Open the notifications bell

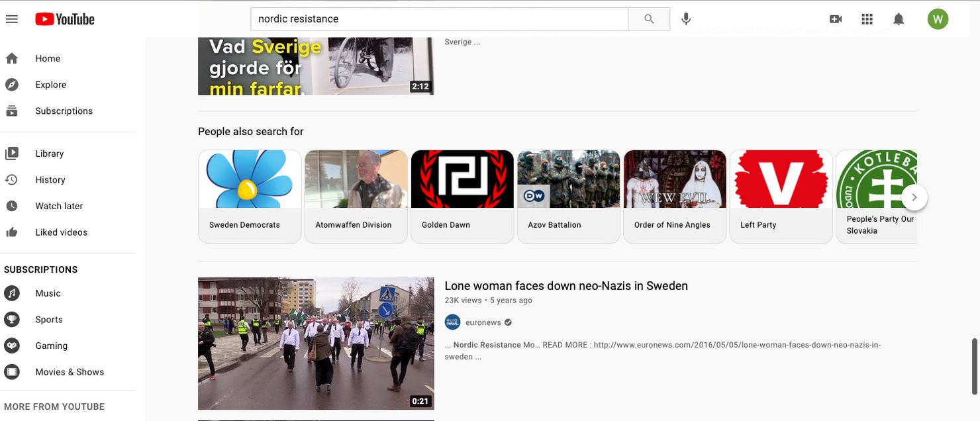pyautogui.click(x=899, y=19)
